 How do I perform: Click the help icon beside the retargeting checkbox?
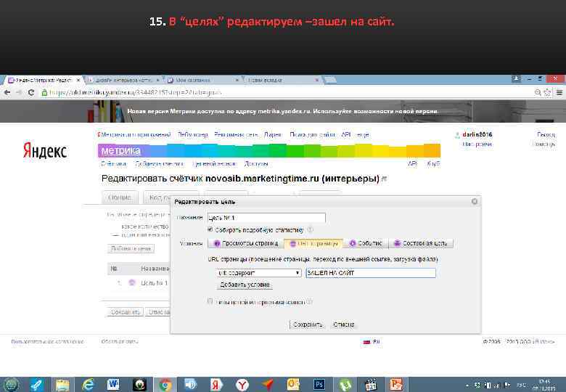click(309, 302)
